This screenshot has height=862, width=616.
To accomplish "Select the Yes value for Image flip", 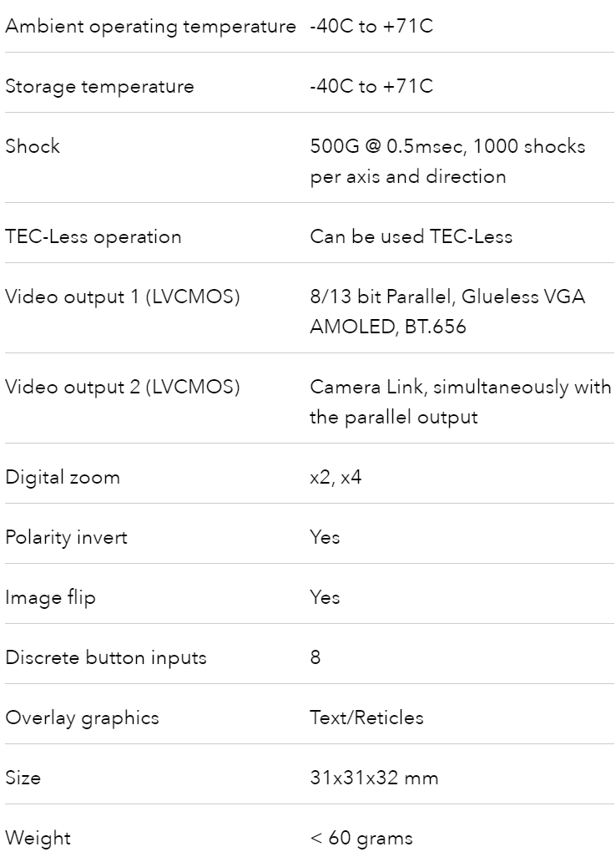I will pyautogui.click(x=325, y=597).
